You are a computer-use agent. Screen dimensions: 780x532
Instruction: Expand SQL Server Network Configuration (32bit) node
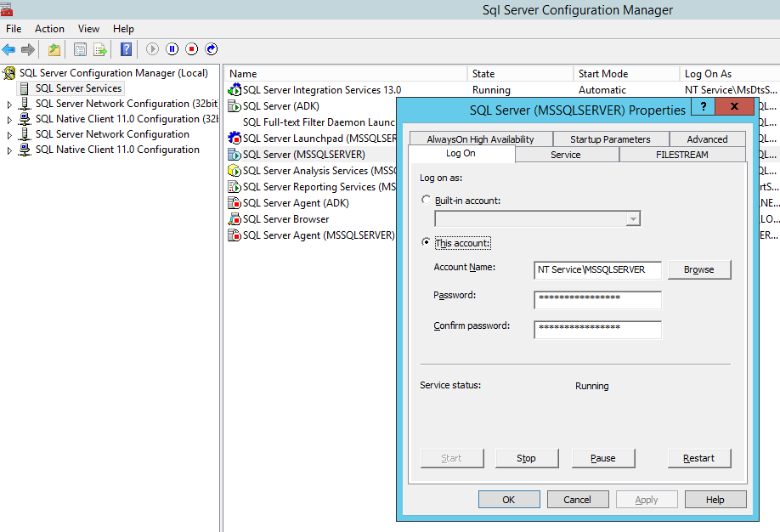click(x=9, y=105)
